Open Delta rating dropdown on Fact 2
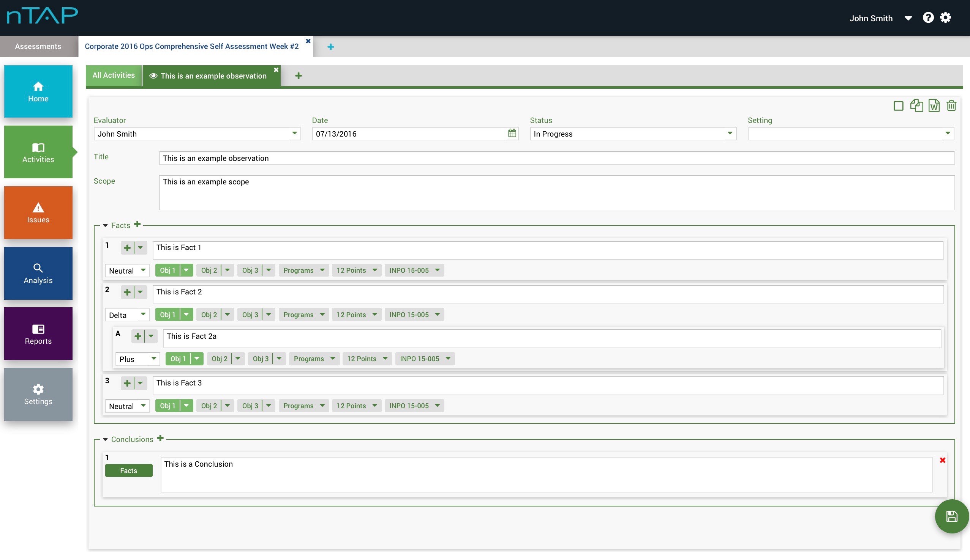Image resolution: width=970 pixels, height=560 pixels. (127, 315)
